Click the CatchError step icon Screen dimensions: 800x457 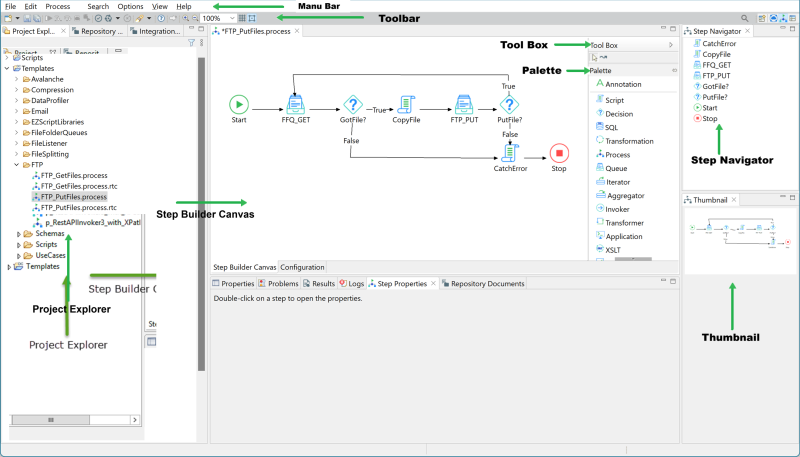[509, 152]
